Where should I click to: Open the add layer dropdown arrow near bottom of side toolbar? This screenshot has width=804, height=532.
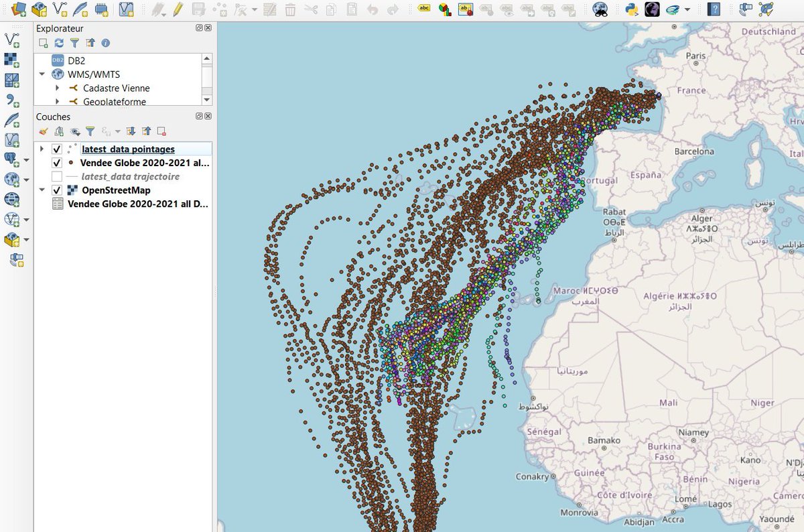pos(26,240)
